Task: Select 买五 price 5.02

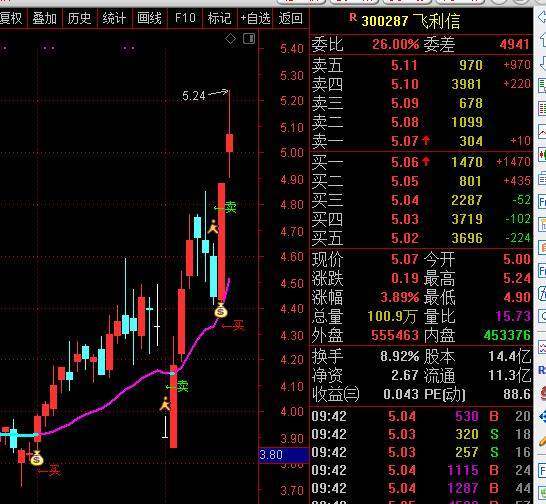Action: 404,238
